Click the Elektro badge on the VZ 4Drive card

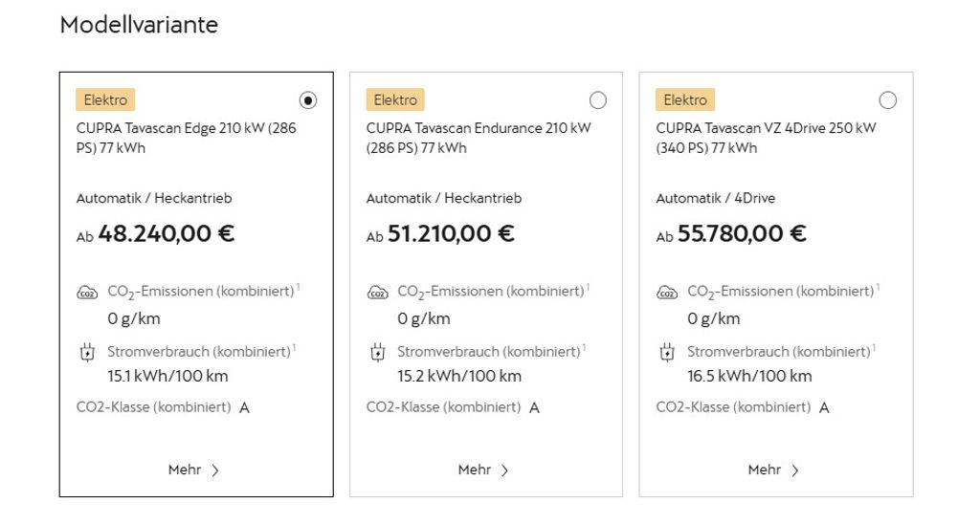click(x=685, y=100)
